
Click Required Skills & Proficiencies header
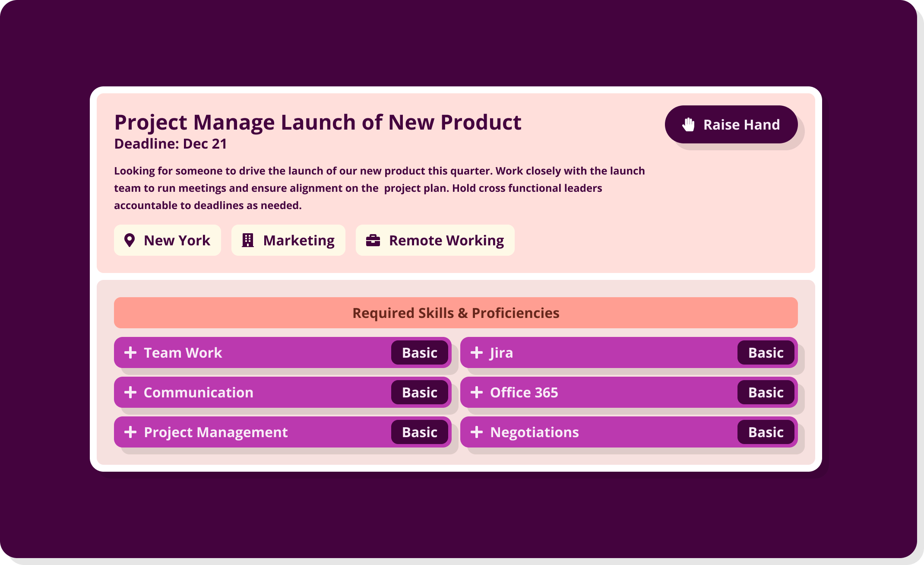(456, 313)
